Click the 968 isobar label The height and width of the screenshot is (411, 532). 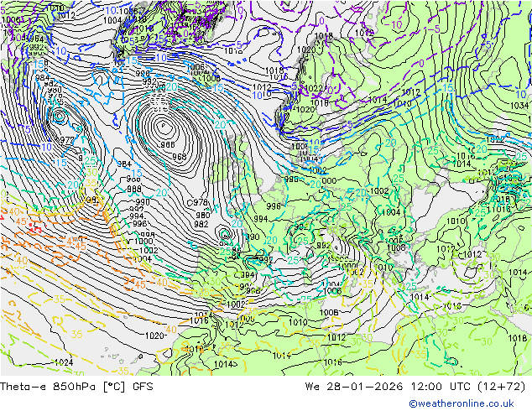click(179, 156)
